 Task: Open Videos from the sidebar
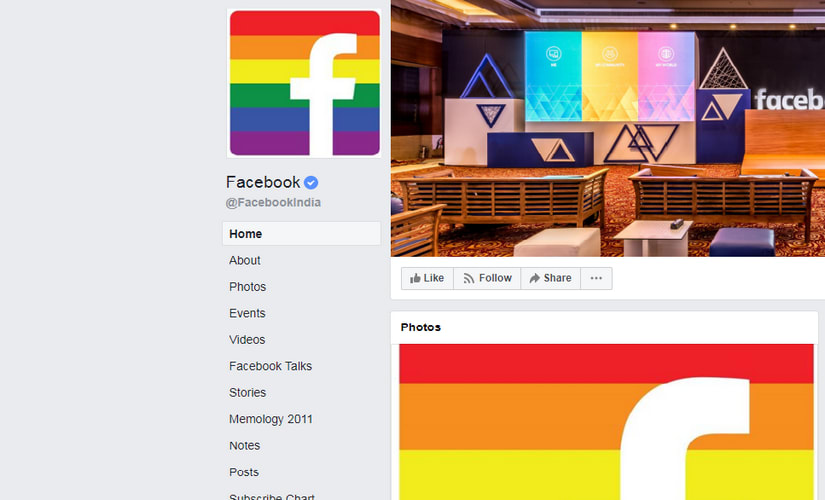click(x=247, y=340)
